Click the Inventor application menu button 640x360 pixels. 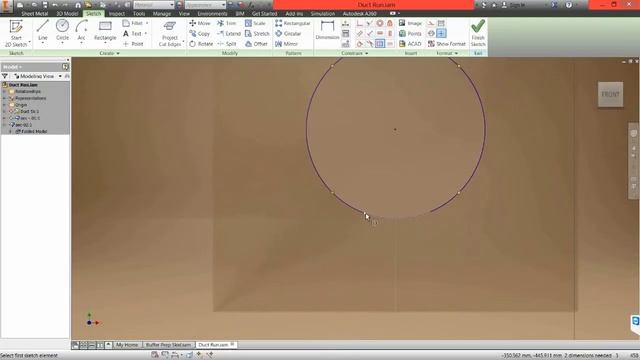6,5
